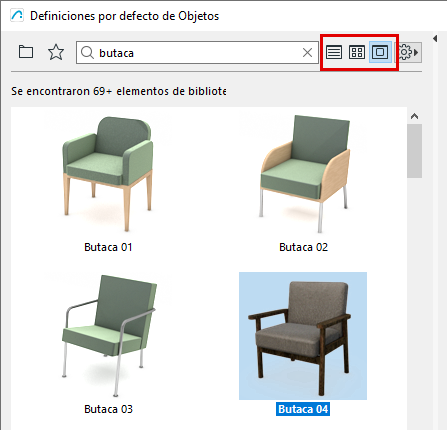Show favorites with the star icon
The width and height of the screenshot is (447, 430).
56,52
